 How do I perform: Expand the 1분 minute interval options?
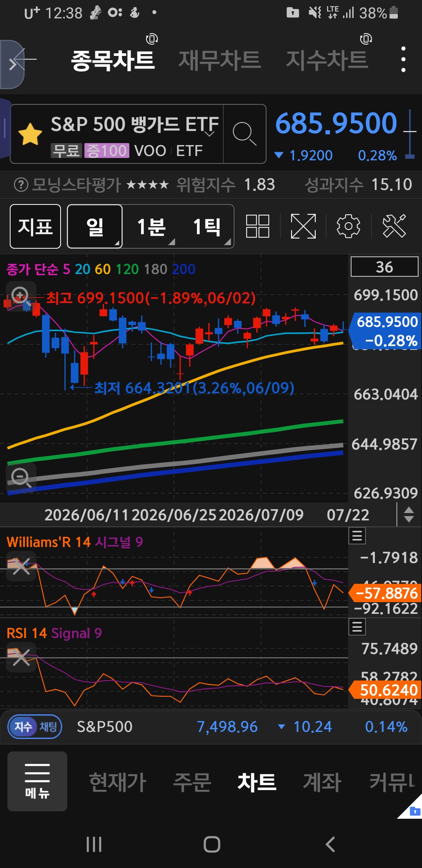pyautogui.click(x=152, y=226)
